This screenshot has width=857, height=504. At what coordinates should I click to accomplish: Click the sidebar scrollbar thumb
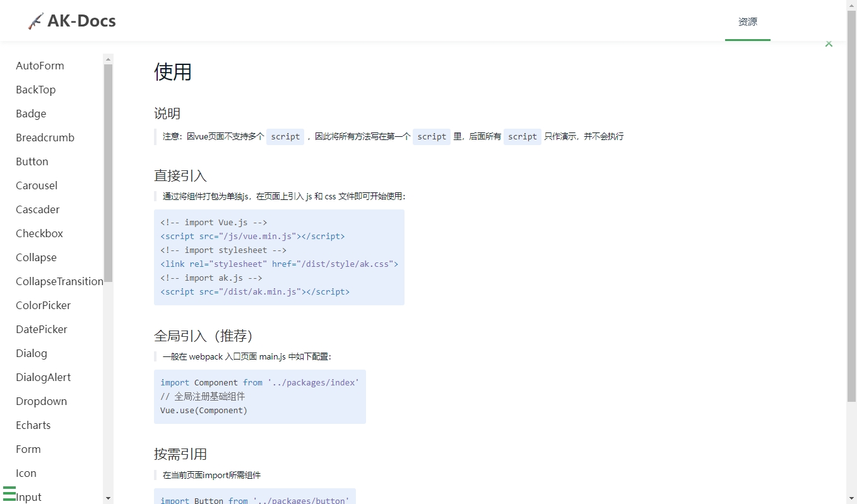coord(108,173)
